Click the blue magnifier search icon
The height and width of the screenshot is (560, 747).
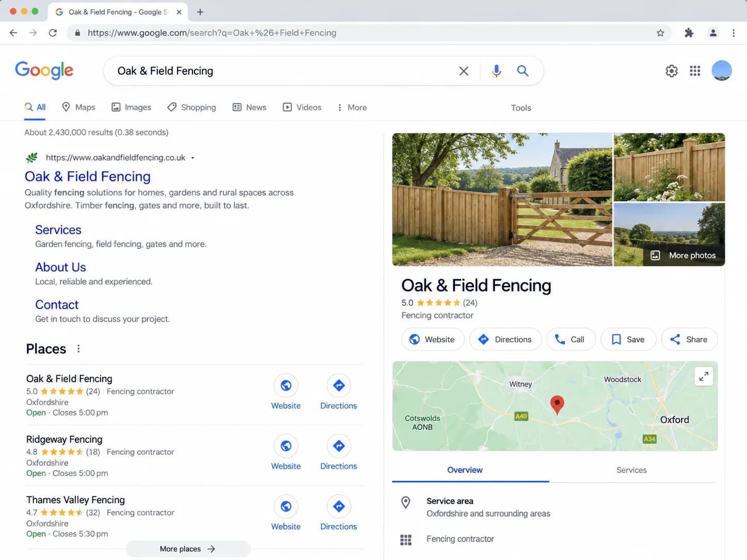pyautogui.click(x=523, y=71)
